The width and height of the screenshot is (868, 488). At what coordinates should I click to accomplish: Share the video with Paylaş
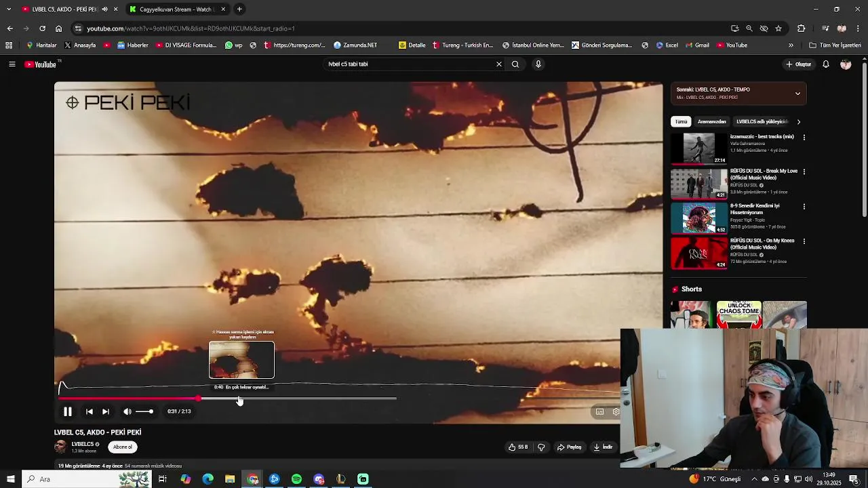click(570, 447)
